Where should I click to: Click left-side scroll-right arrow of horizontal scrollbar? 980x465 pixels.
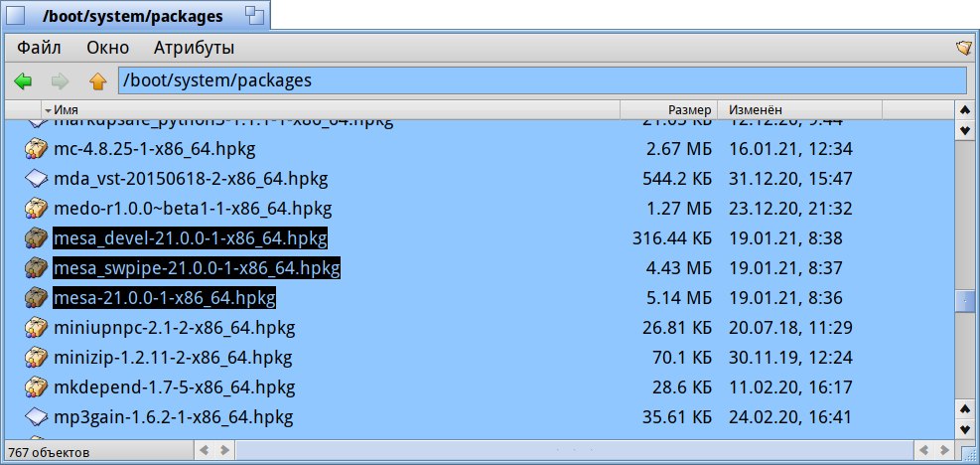click(x=223, y=450)
